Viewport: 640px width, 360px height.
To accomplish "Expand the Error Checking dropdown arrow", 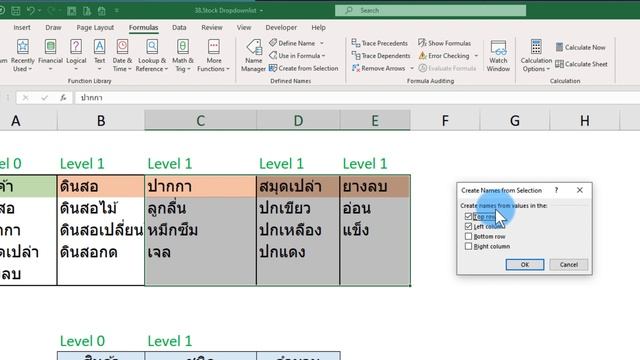I will [476, 56].
